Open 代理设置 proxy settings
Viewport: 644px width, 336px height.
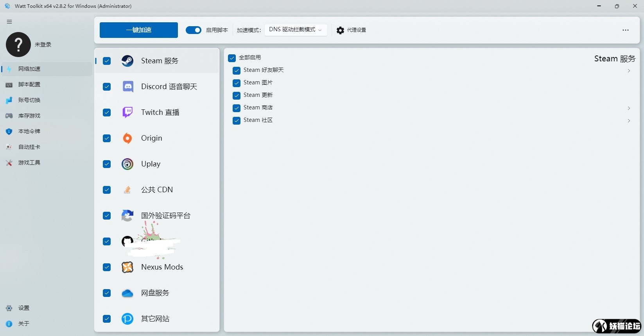click(x=352, y=30)
